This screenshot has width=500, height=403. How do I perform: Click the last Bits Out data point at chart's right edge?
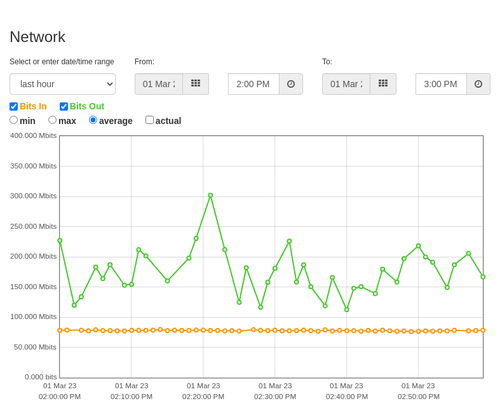coord(483,277)
